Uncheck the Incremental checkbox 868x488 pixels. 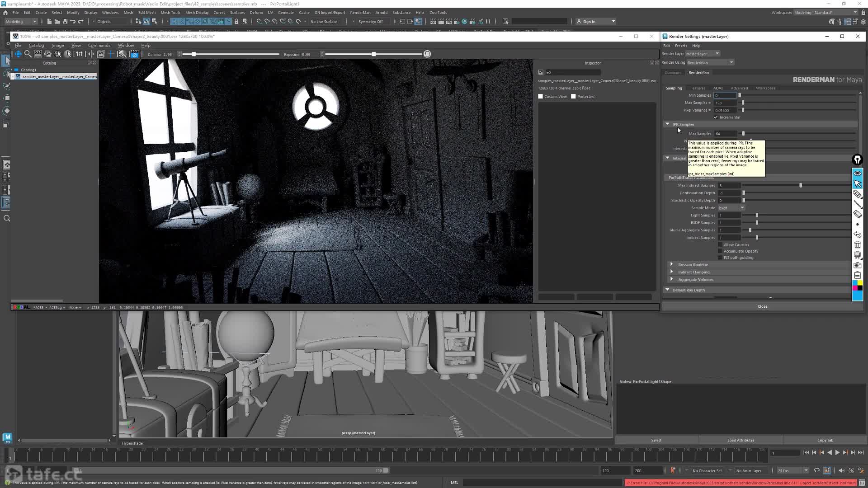716,117
